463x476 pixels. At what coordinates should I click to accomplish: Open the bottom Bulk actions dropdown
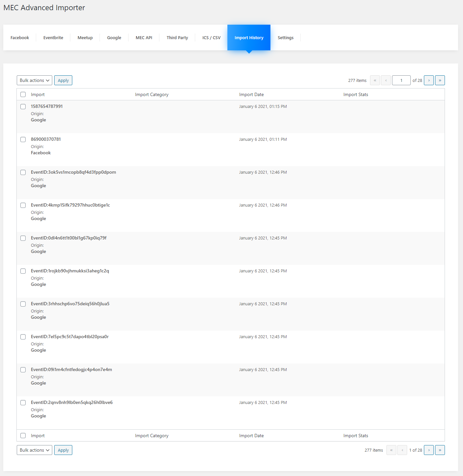pos(35,450)
